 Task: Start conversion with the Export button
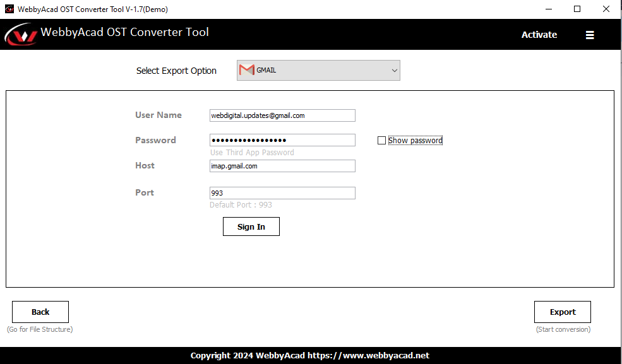click(x=563, y=312)
